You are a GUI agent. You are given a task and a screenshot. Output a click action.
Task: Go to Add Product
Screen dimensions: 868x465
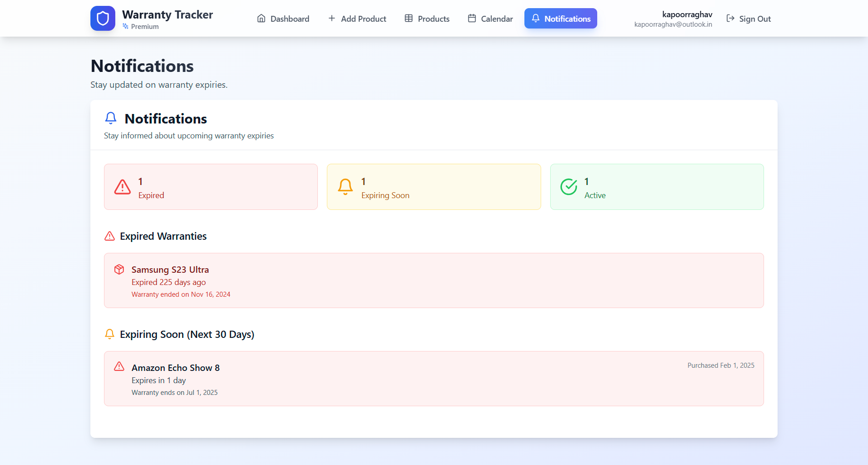357,19
